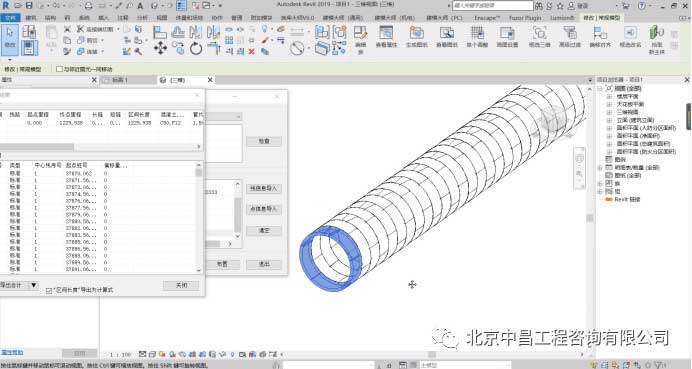Click vertical scrollbar of the segment list table

199,217
